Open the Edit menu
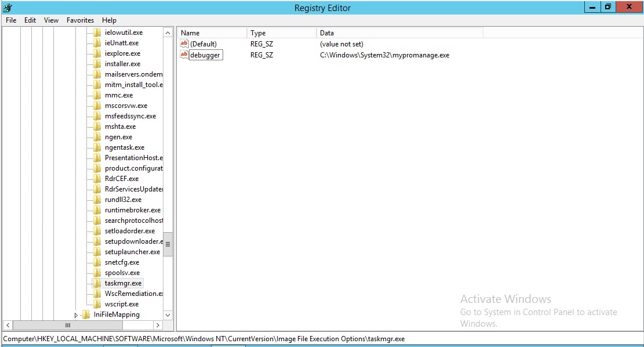Viewport: 644px width, 347px height. (30, 20)
